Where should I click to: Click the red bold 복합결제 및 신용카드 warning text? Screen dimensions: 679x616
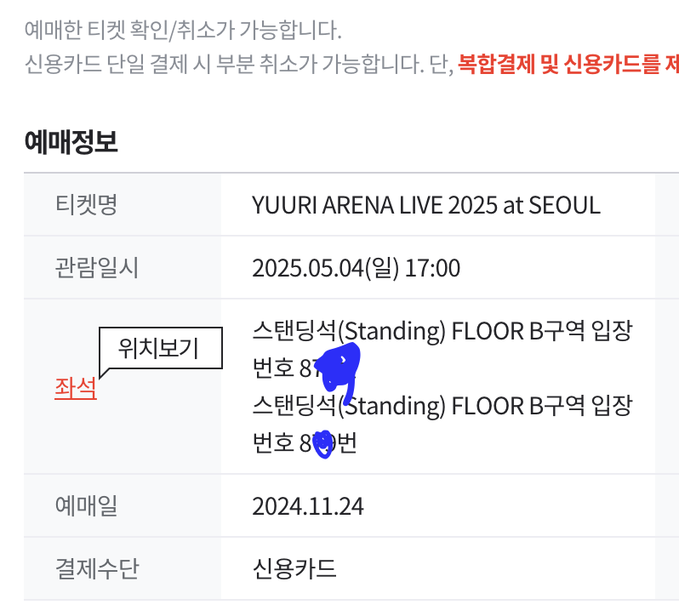pyautogui.click(x=568, y=64)
